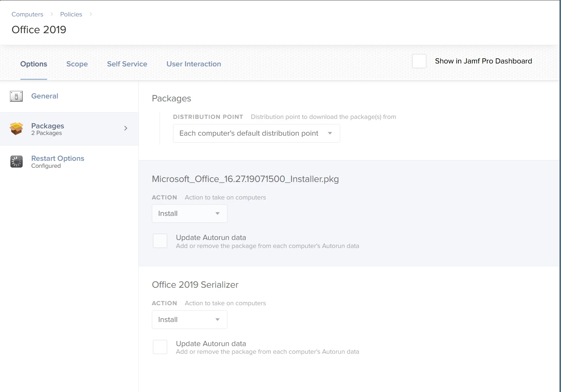Viewport: 561px width, 392px height.
Task: Expand Packages section via sidebar chevron arrow
Action: pyautogui.click(x=126, y=128)
